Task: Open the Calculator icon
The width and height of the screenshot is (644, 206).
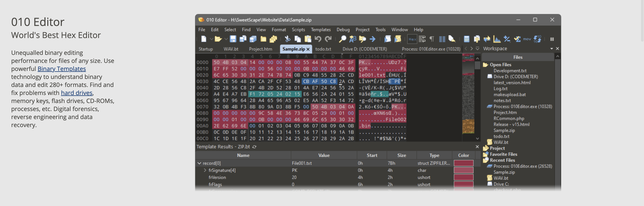Action: click(x=466, y=39)
